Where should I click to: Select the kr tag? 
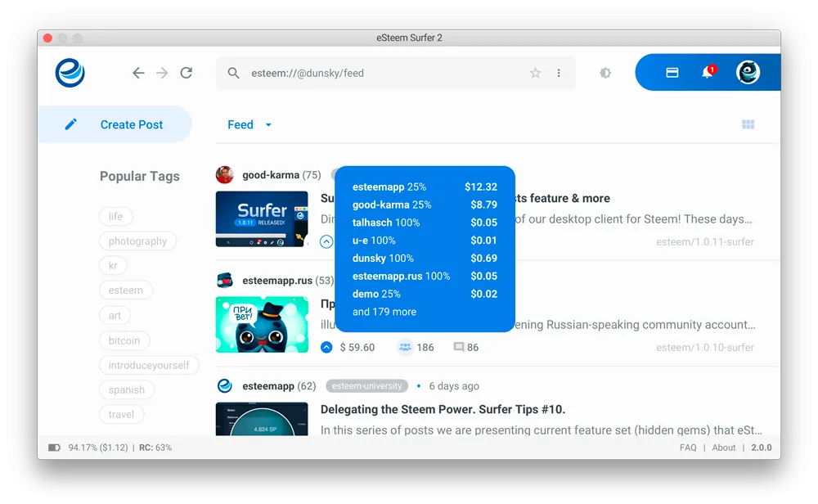113,266
